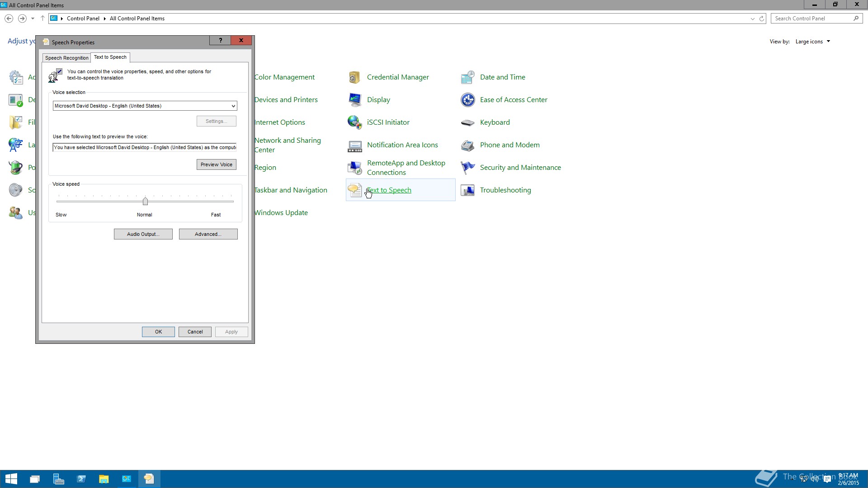Open the Taskbar and Navigation link

click(x=291, y=190)
